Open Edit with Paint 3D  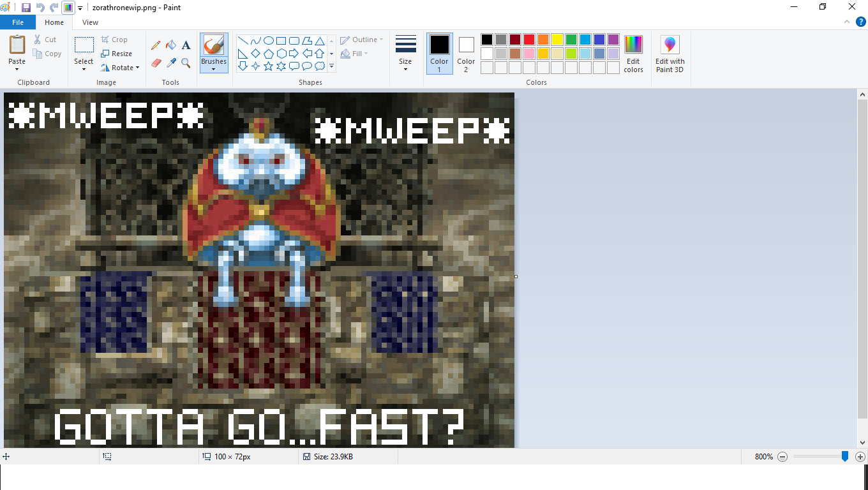(x=670, y=54)
